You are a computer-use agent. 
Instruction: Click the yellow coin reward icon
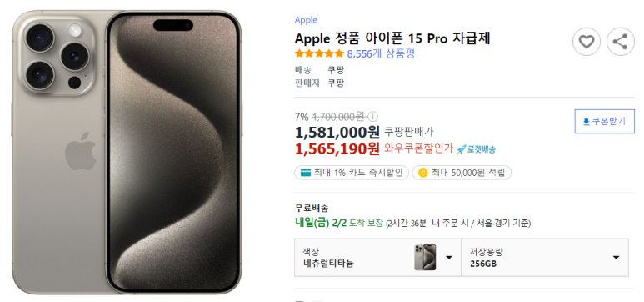coord(423,173)
